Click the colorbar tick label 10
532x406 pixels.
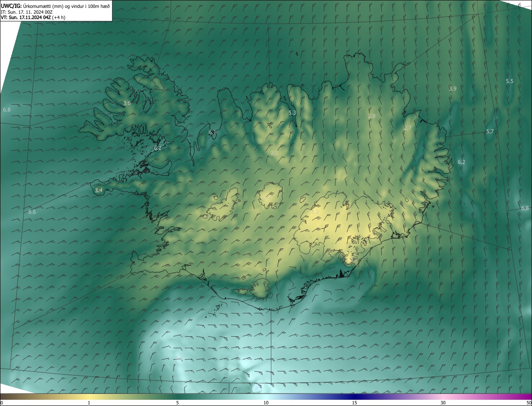pos(266,403)
